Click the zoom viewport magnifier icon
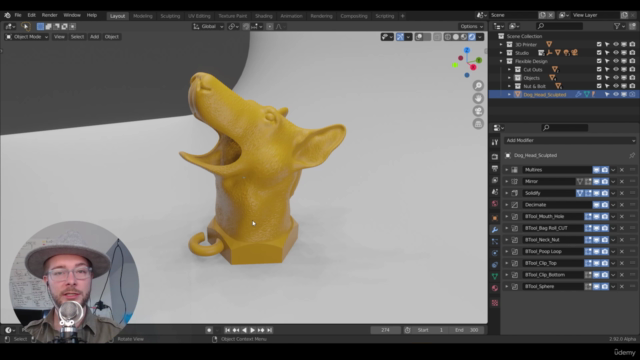The width and height of the screenshot is (640, 360). tap(478, 86)
